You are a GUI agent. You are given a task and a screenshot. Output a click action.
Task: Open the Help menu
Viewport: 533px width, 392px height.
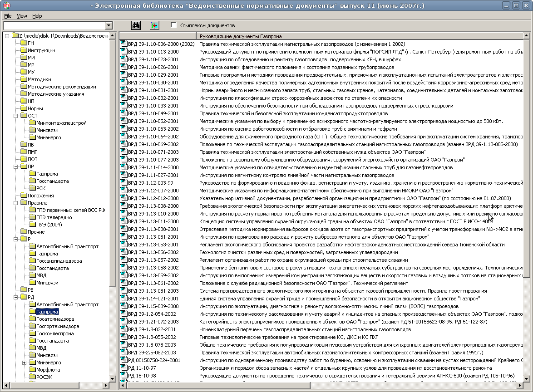(x=37, y=16)
